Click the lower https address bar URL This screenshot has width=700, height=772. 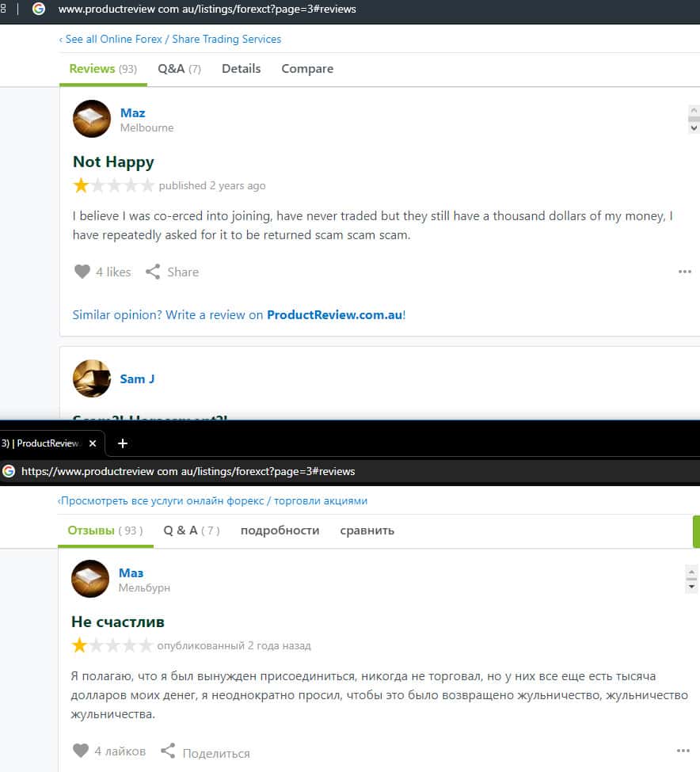click(x=188, y=471)
